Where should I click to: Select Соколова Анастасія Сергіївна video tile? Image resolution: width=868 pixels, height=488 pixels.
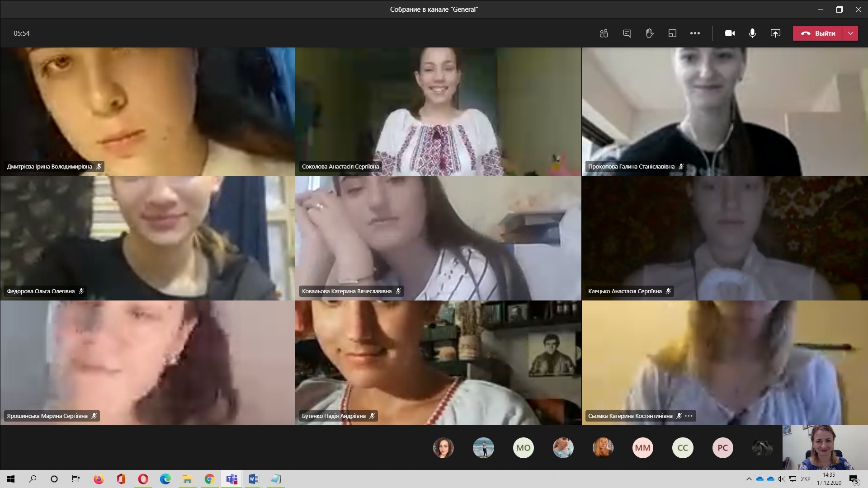(x=438, y=111)
